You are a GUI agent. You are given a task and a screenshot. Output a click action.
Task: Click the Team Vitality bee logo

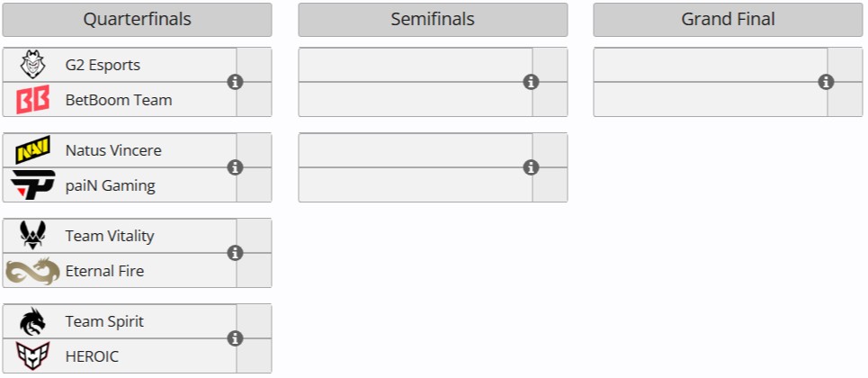(33, 236)
